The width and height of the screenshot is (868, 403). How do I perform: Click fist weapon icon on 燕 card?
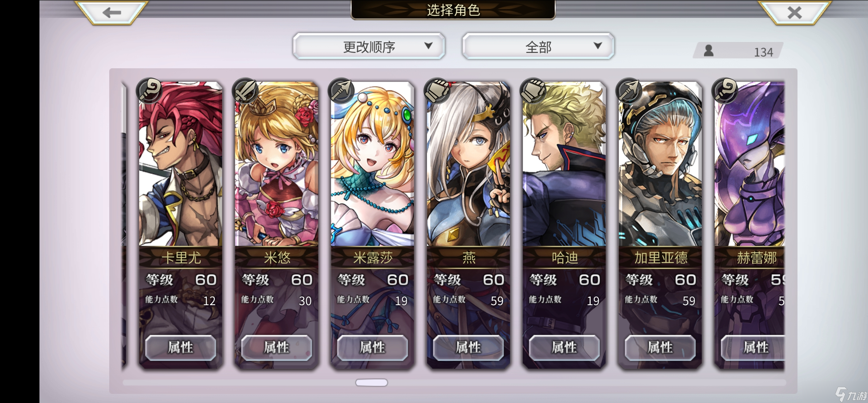click(437, 91)
